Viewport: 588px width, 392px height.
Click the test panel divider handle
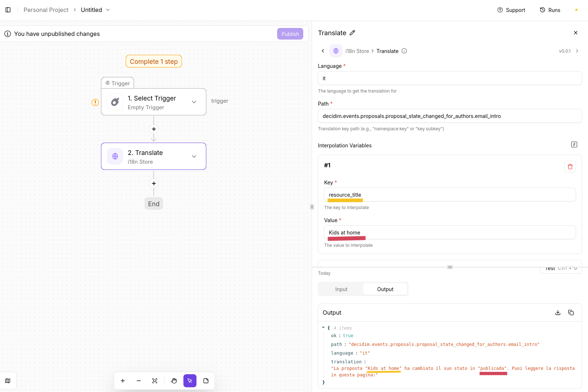450,267
